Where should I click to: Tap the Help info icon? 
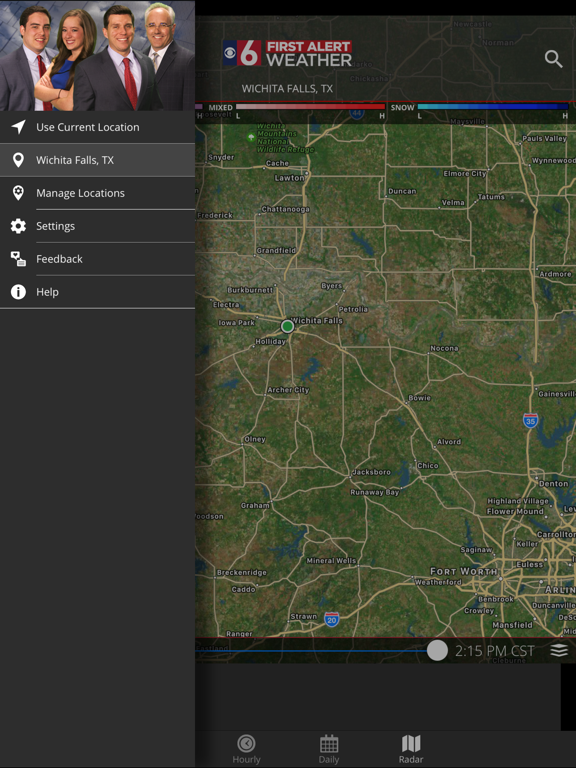pyautogui.click(x=18, y=292)
